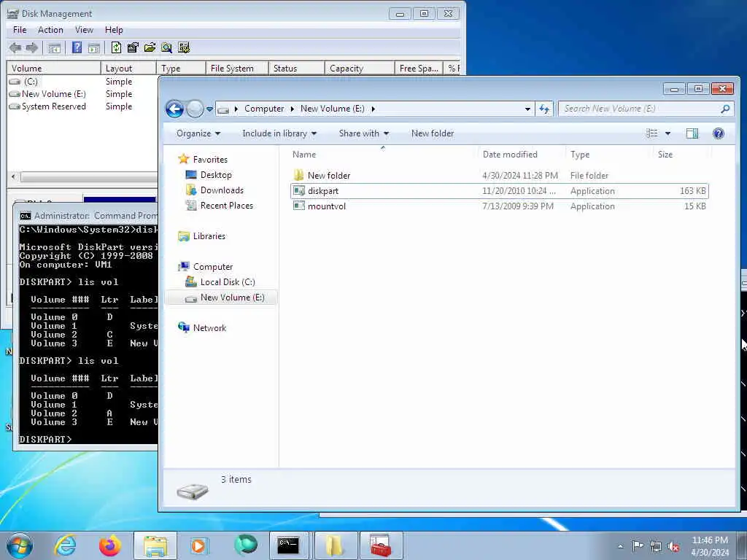The width and height of the screenshot is (747, 560).
Task: Refresh the Explorer address bar location
Action: click(x=544, y=109)
